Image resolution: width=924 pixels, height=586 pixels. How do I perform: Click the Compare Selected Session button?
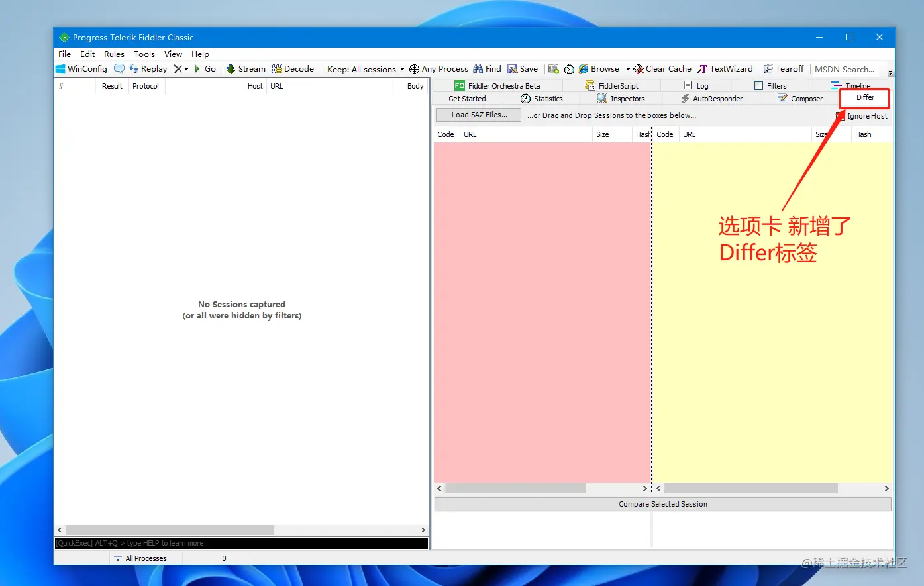(663, 504)
